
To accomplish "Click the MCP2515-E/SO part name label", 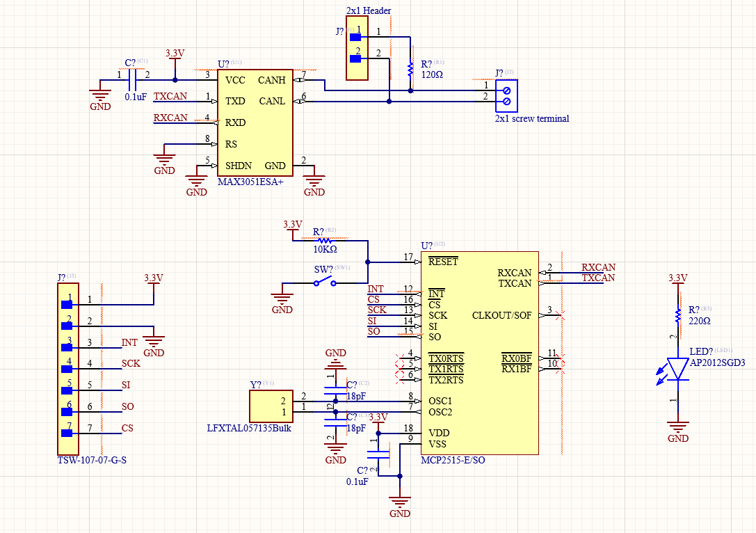I will (453, 460).
